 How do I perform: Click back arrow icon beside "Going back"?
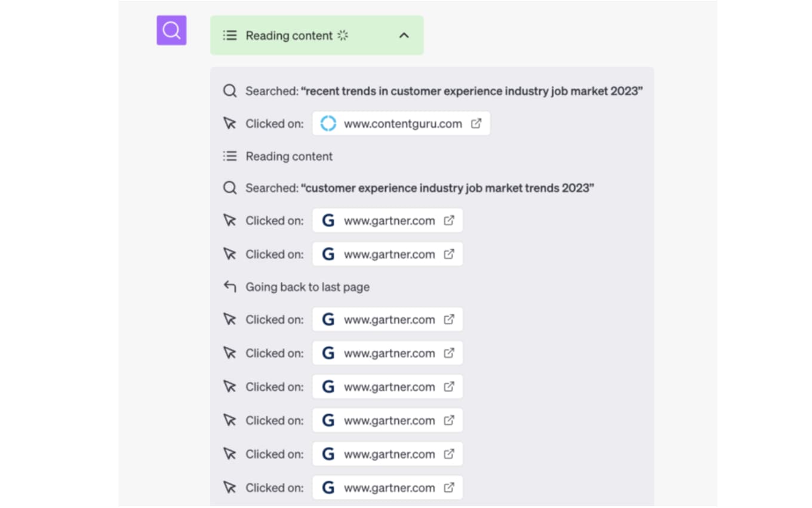click(x=230, y=287)
